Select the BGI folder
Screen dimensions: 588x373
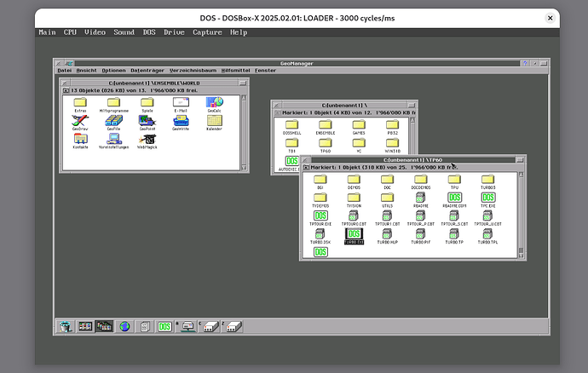[x=320, y=180]
